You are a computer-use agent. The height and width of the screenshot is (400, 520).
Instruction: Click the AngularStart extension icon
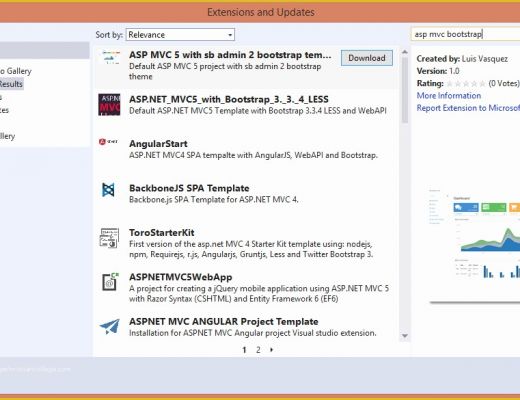pyautogui.click(x=109, y=142)
